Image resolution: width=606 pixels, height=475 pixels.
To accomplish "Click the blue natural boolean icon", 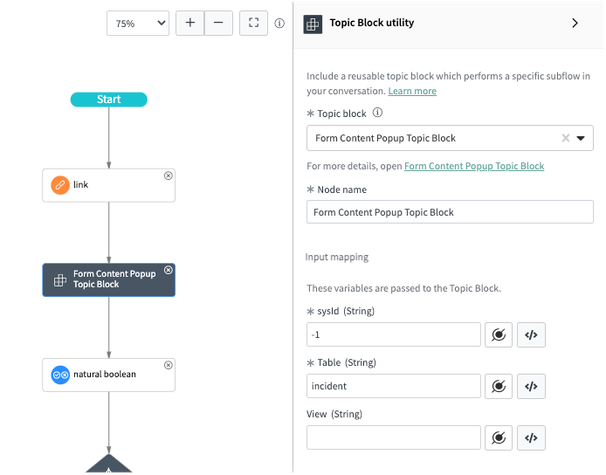I will [x=60, y=375].
